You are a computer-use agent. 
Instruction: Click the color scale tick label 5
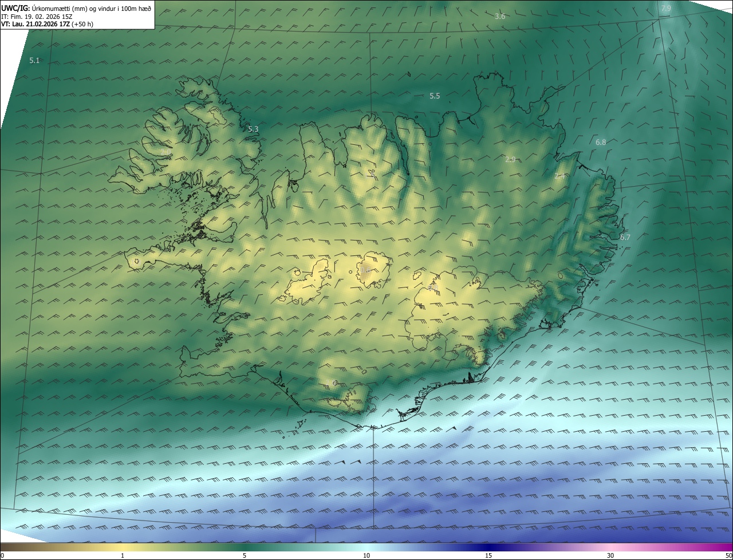point(245,555)
